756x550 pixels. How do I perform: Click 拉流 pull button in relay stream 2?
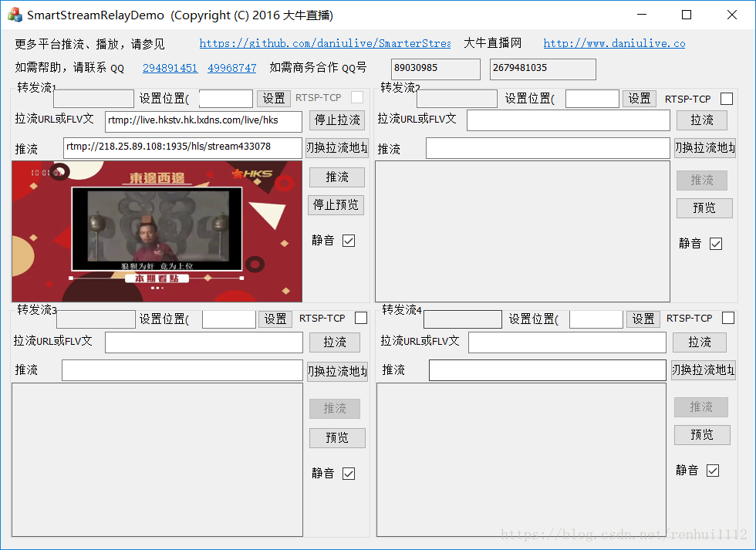701,120
